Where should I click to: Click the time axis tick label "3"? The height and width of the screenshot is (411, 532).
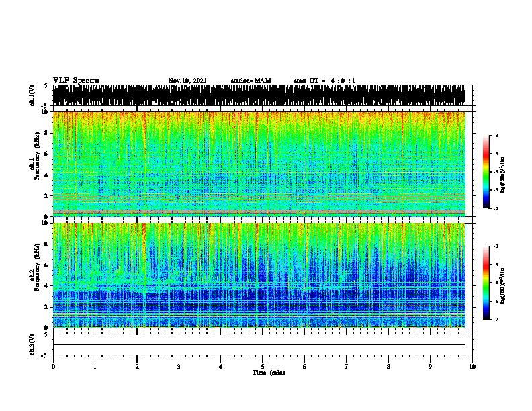click(179, 367)
